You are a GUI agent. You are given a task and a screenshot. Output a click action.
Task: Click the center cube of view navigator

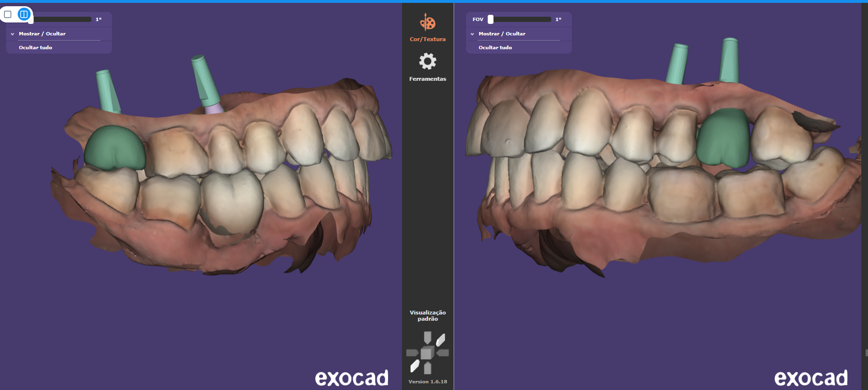click(x=427, y=353)
